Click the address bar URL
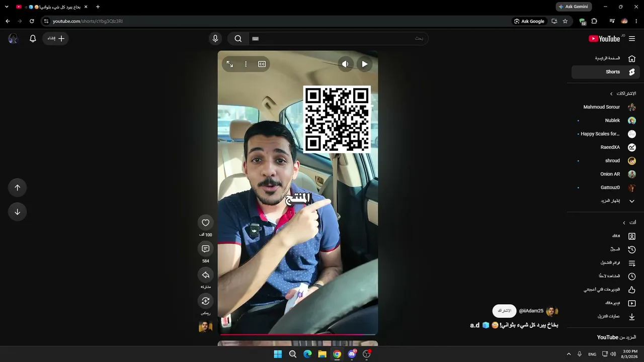644x362 pixels. pyautogui.click(x=88, y=21)
